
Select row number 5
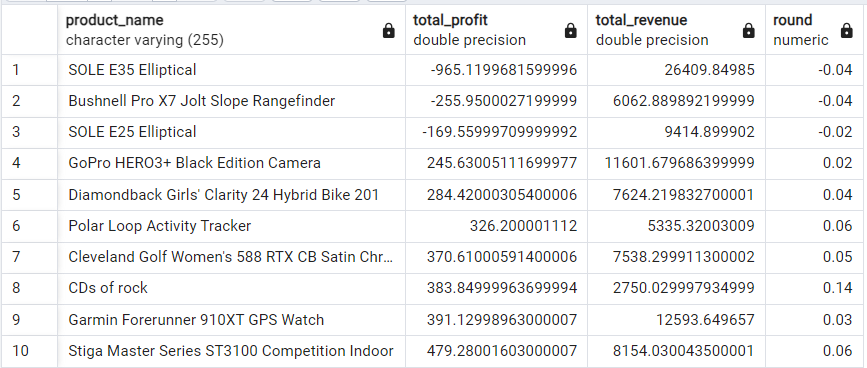click(x=29, y=195)
